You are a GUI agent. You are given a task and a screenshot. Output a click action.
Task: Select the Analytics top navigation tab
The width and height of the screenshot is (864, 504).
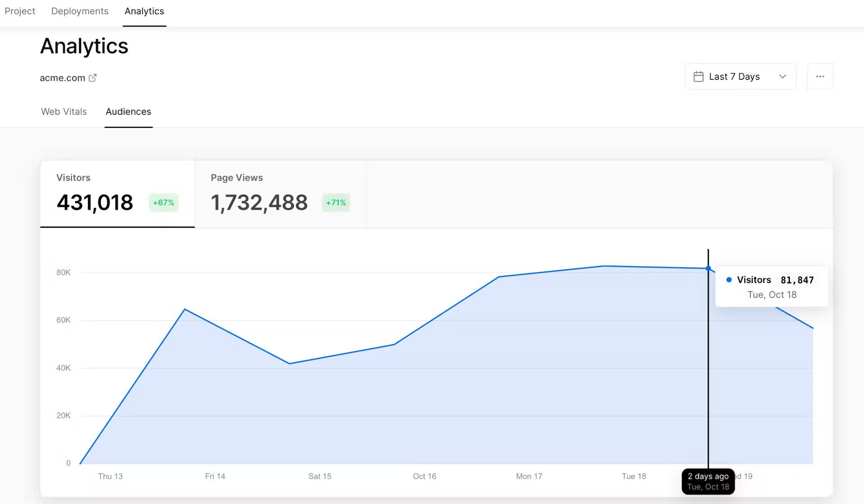point(144,11)
